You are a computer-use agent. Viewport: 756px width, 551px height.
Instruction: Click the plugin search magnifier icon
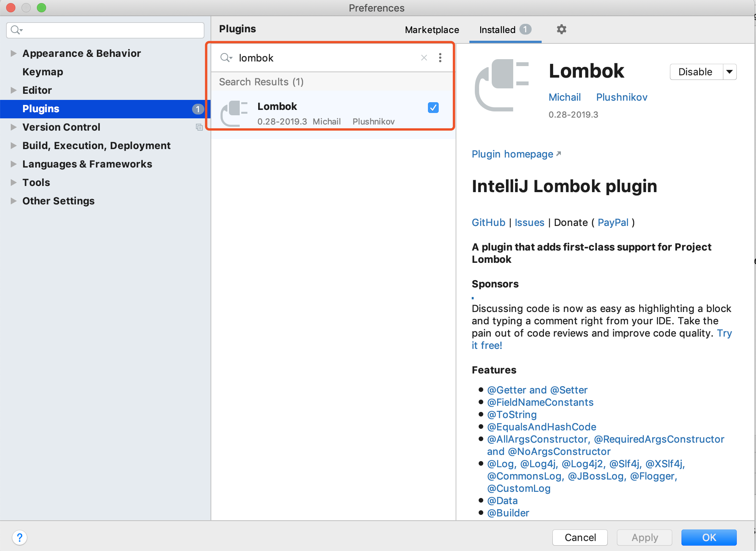point(226,58)
